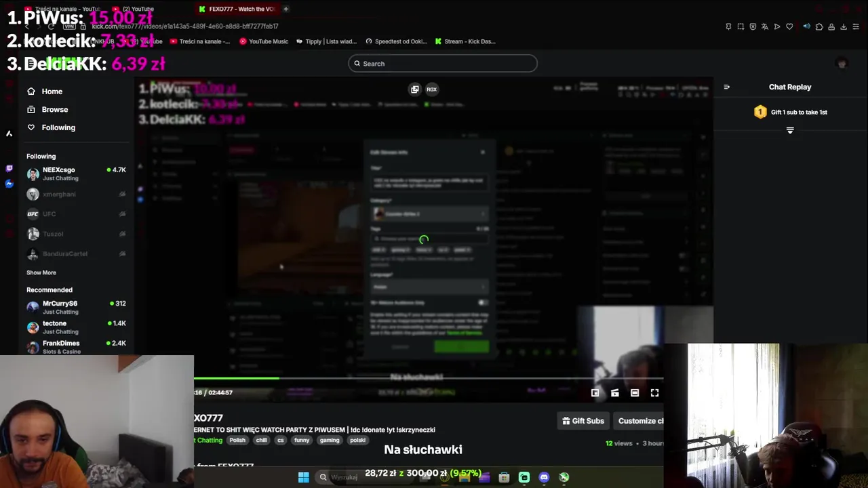Open Messenger icon in browser sidebar
The height and width of the screenshot is (488, 868).
9,184
